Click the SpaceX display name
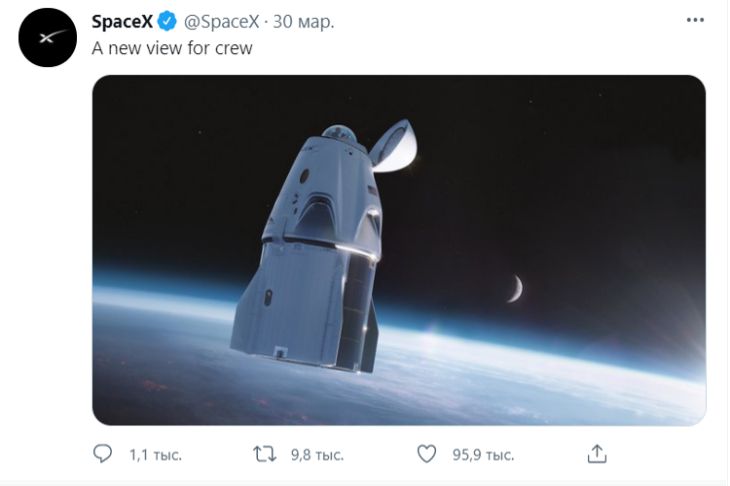The width and height of the screenshot is (730, 486). pos(121,22)
